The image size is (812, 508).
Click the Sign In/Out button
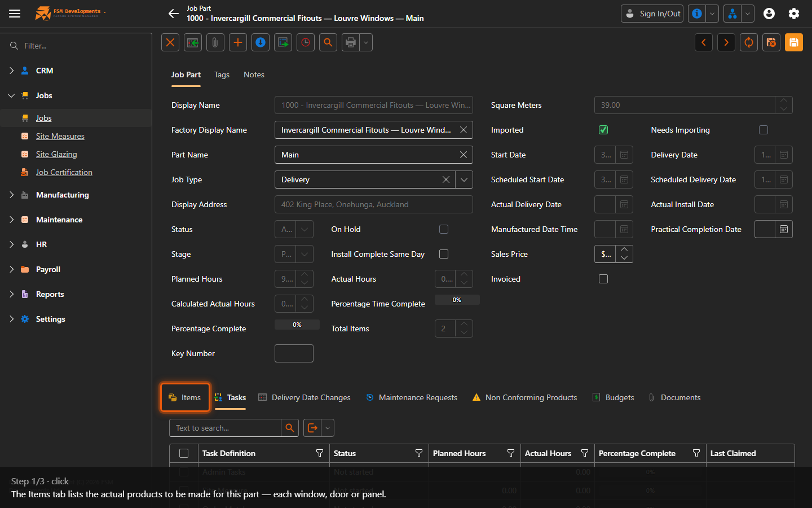(652, 14)
